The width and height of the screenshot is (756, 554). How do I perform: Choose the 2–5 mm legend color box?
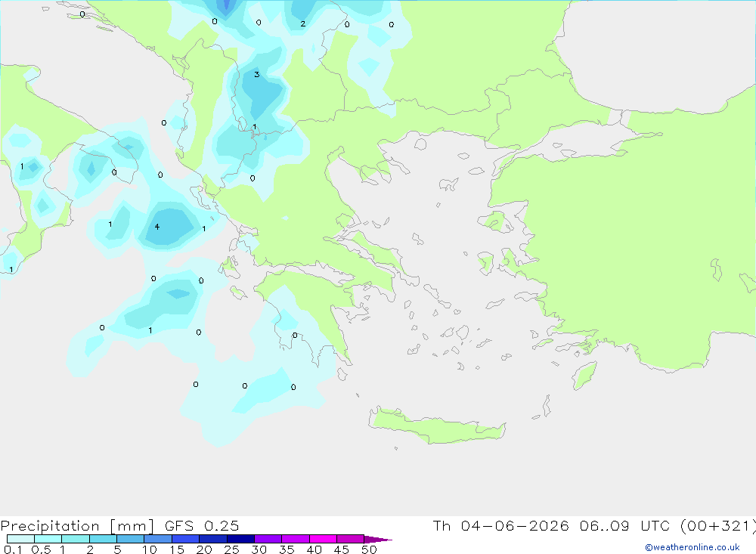(x=103, y=539)
